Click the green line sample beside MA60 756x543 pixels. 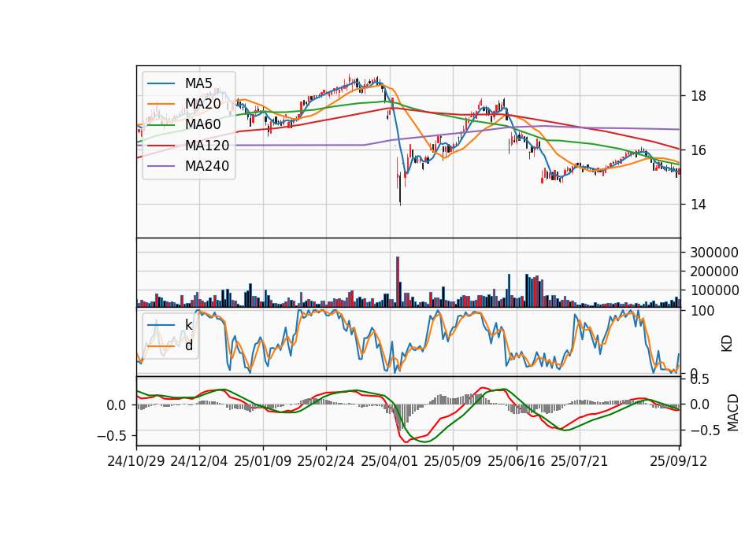click(x=161, y=124)
